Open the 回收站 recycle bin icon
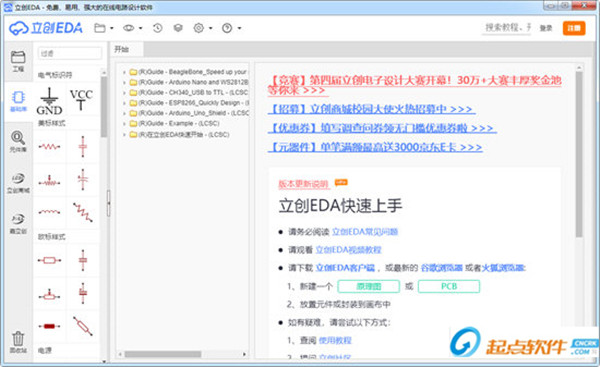This screenshot has height=367, width=600. pyautogui.click(x=18, y=342)
